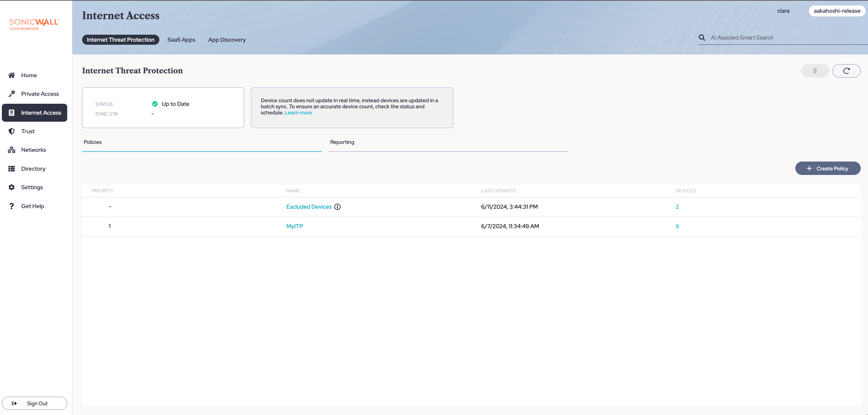868x415 pixels.
Task: Open the App Discovery tab
Action: 227,40
